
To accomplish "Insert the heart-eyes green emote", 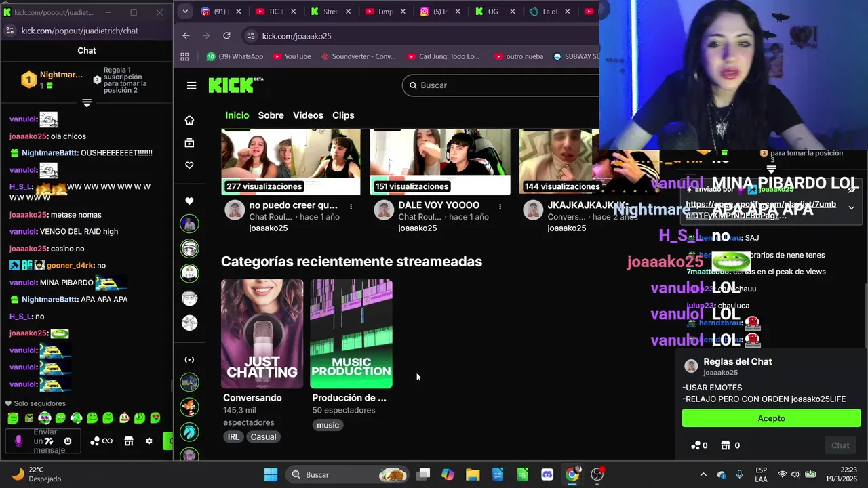I will click(x=155, y=418).
